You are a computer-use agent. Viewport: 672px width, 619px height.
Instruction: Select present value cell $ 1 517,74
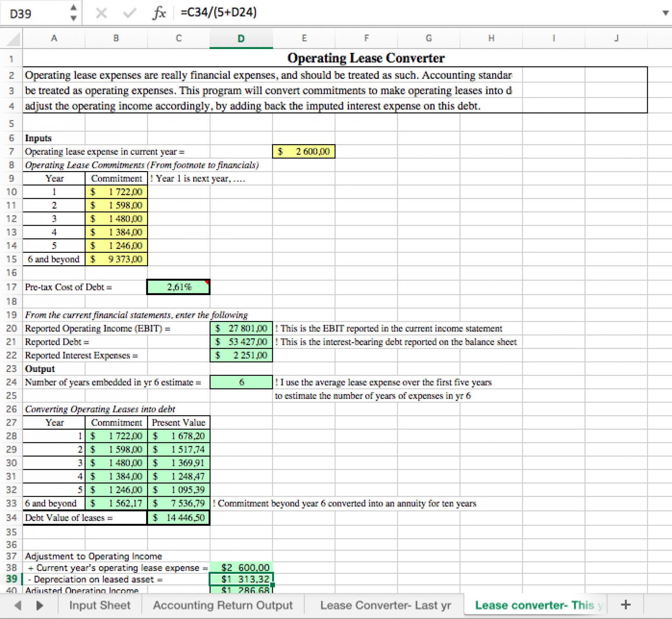coord(179,449)
